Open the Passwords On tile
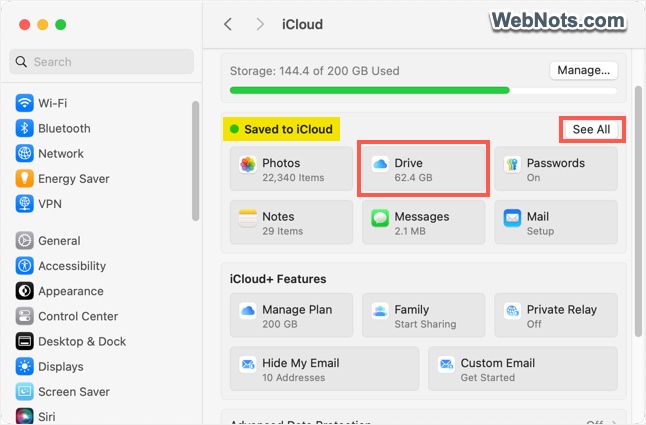 [x=556, y=169]
